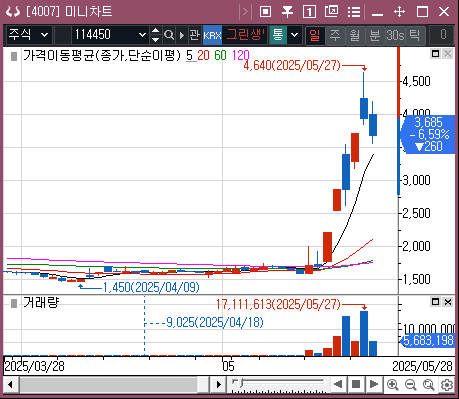Close the price chart pane
The image size is (459, 399).
pyautogui.click(x=448, y=54)
